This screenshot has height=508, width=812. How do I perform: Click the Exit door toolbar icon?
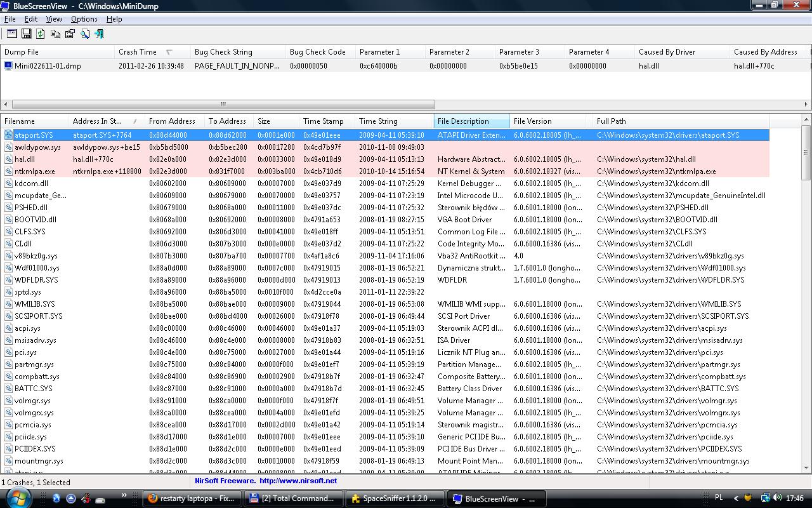[x=99, y=34]
